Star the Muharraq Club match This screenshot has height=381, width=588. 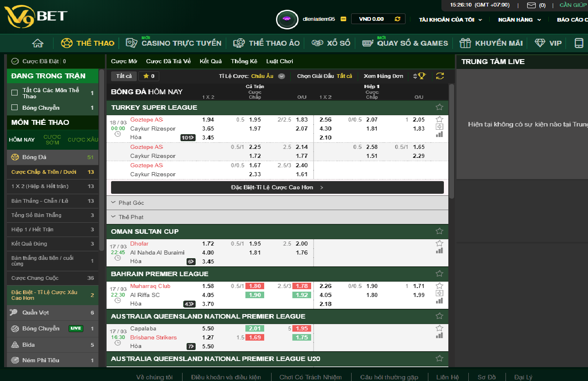tap(439, 286)
